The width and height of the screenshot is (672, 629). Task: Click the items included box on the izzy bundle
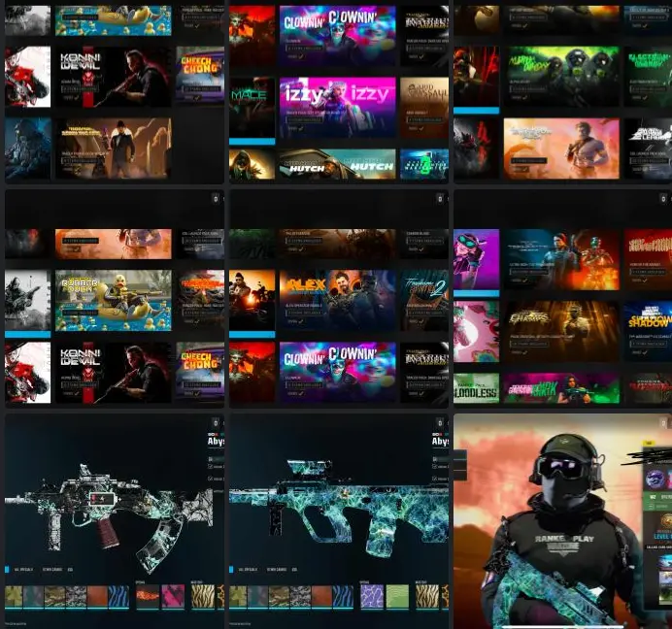point(304,120)
